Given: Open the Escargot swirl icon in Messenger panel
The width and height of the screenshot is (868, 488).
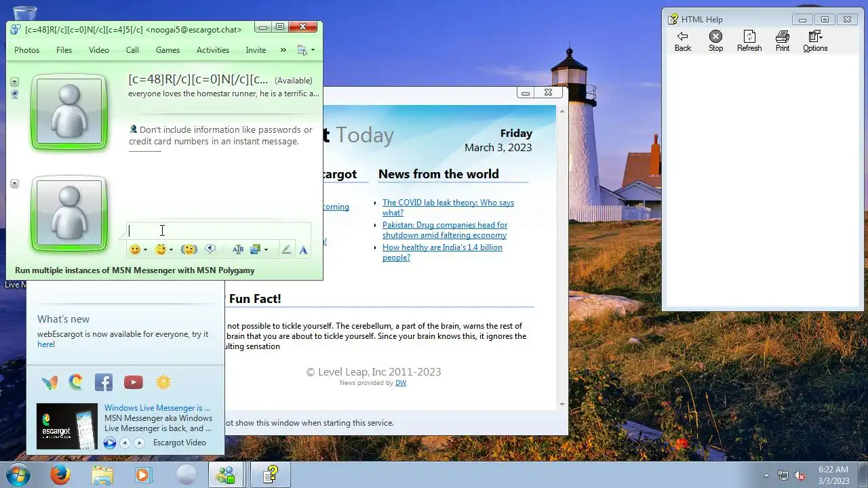Looking at the screenshot, I should click(x=76, y=382).
